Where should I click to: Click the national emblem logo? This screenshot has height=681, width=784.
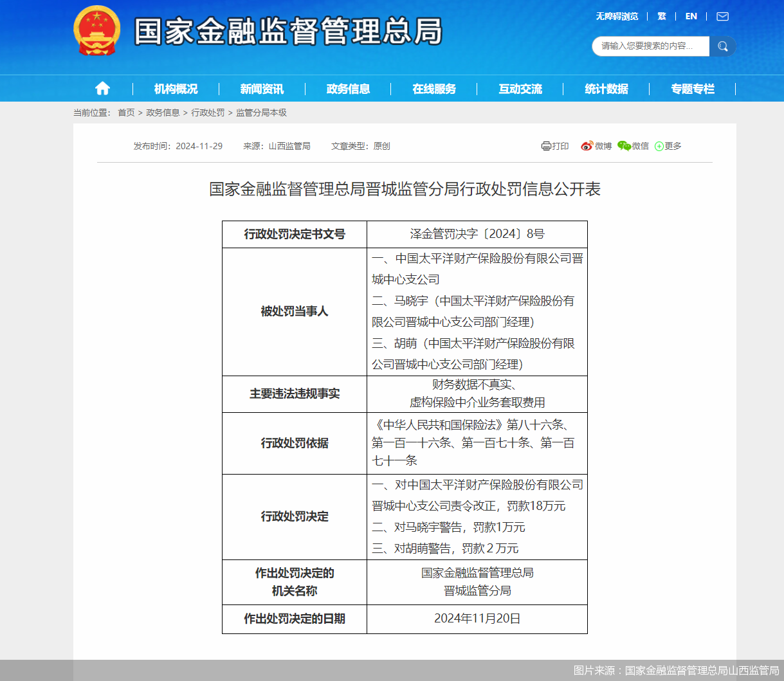point(97,30)
